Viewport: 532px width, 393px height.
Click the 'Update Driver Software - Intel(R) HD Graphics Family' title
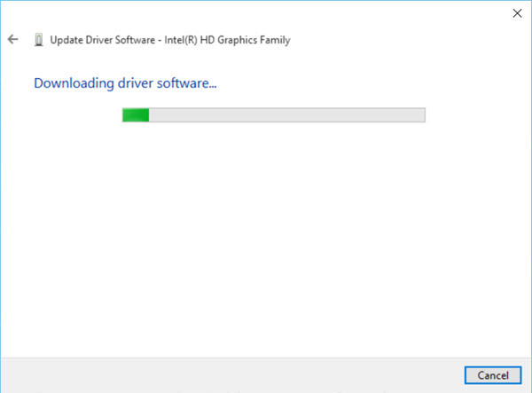[x=170, y=40]
